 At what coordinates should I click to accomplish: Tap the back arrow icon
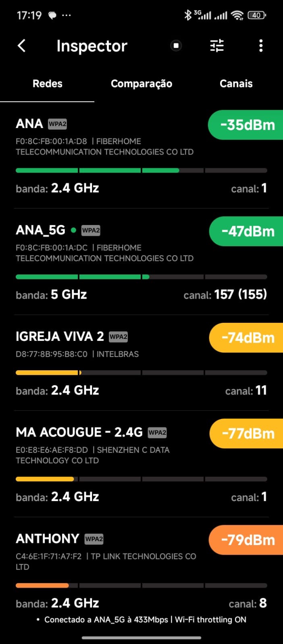tap(22, 46)
